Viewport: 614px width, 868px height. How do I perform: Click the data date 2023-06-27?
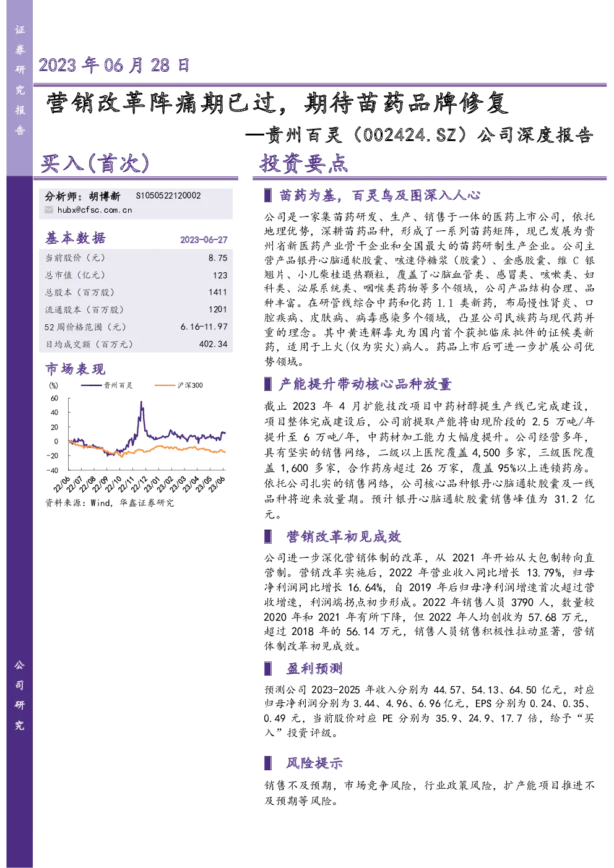(x=204, y=240)
